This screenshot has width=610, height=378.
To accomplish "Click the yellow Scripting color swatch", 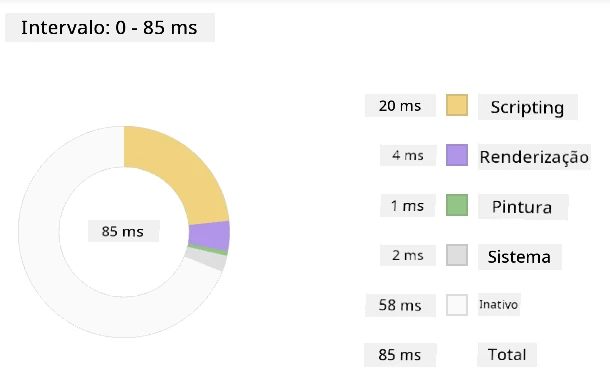I will pyautogui.click(x=457, y=105).
